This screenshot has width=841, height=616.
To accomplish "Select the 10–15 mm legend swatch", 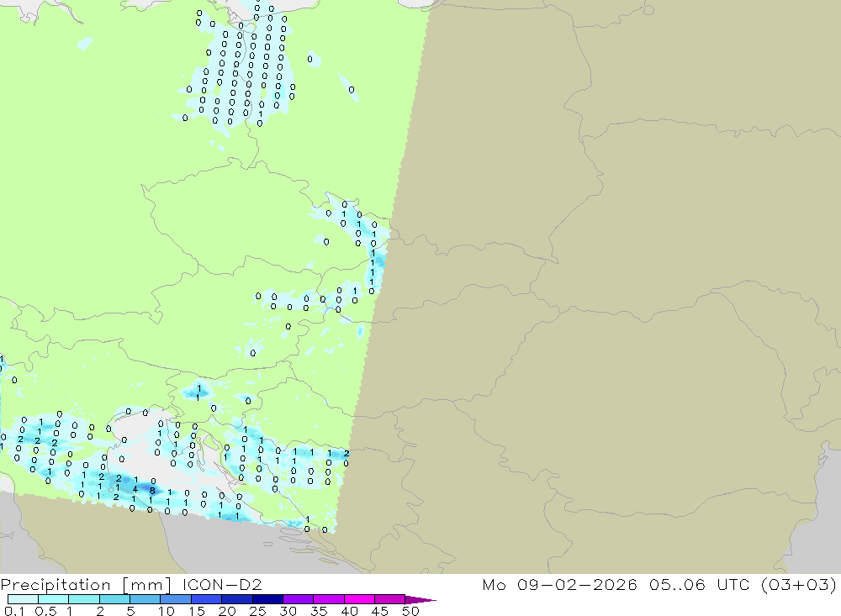I will pyautogui.click(x=176, y=599).
